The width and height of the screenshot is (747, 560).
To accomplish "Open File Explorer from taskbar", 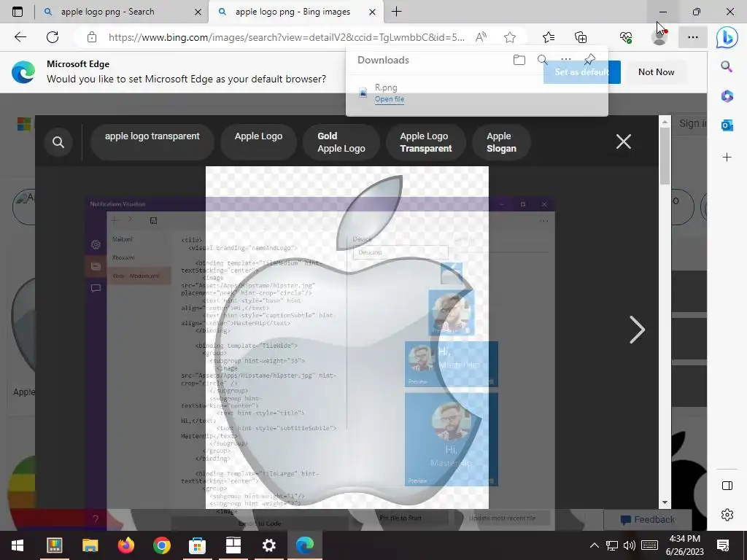I will pos(90,545).
